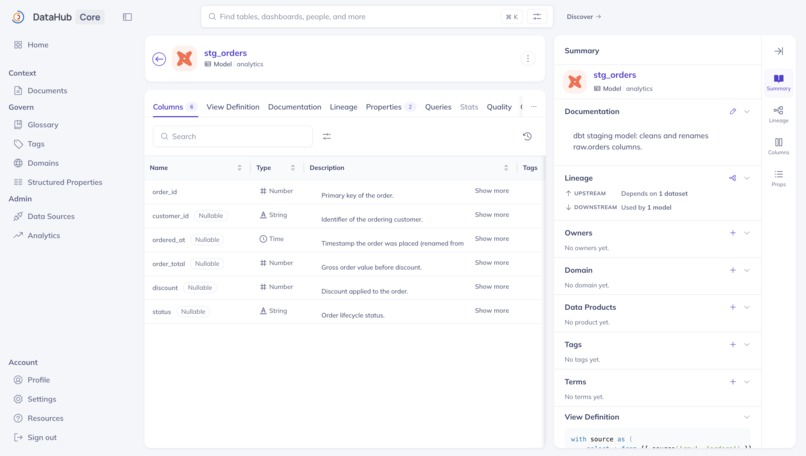
Task: Open stg_orders link in Summary panel
Action: point(615,75)
